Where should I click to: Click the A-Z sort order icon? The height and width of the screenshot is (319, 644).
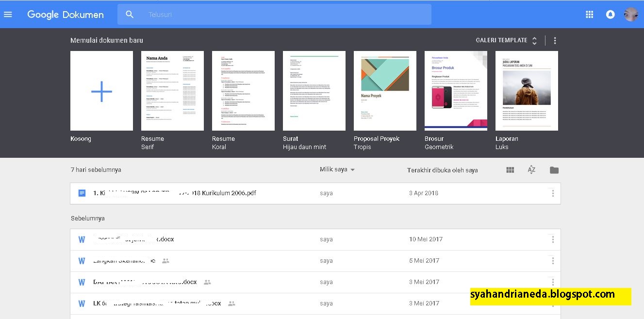click(531, 169)
